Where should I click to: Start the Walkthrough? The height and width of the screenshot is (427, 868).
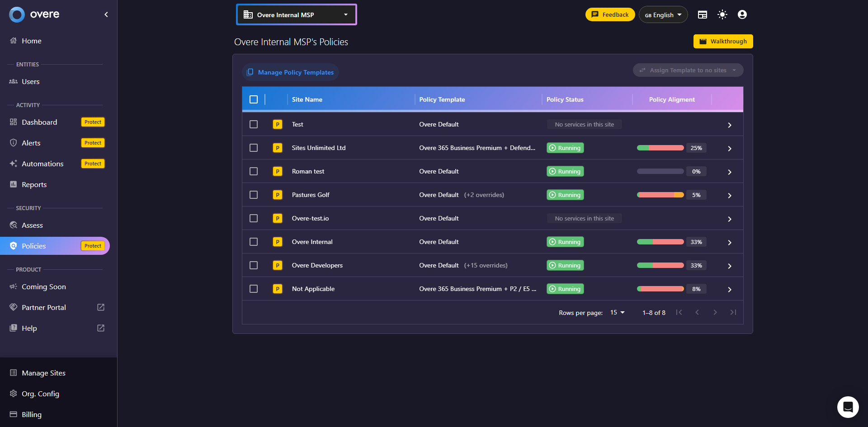(x=723, y=41)
